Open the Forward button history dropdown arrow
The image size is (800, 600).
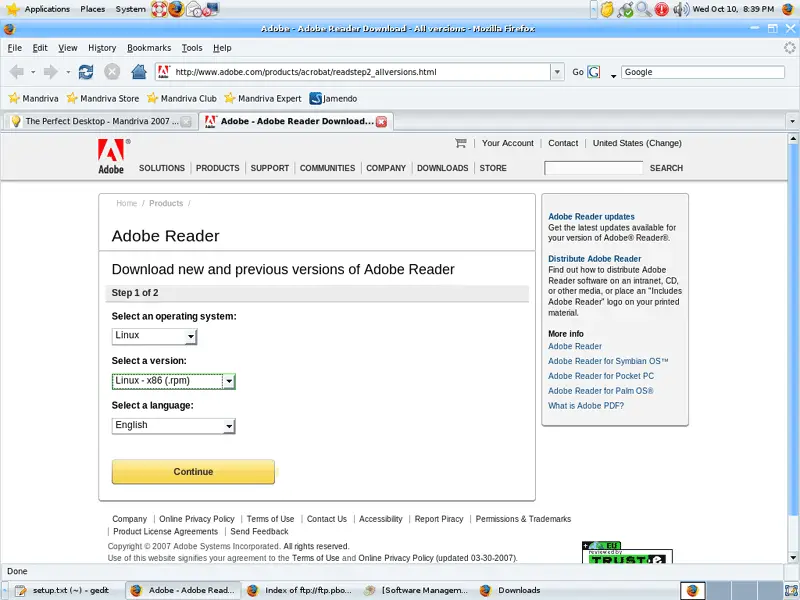[68, 72]
